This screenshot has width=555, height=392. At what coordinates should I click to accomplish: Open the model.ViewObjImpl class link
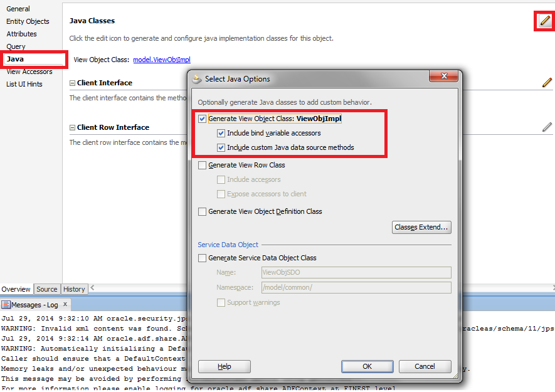coord(162,60)
